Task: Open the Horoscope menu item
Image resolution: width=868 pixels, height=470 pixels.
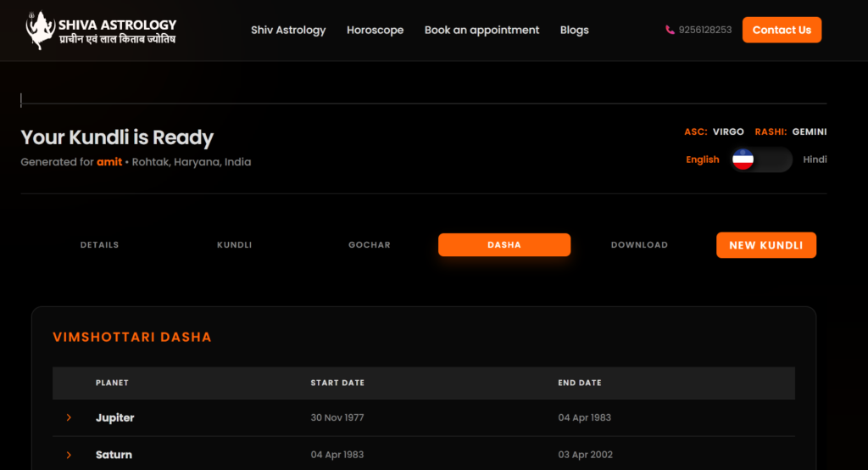Action: [375, 30]
